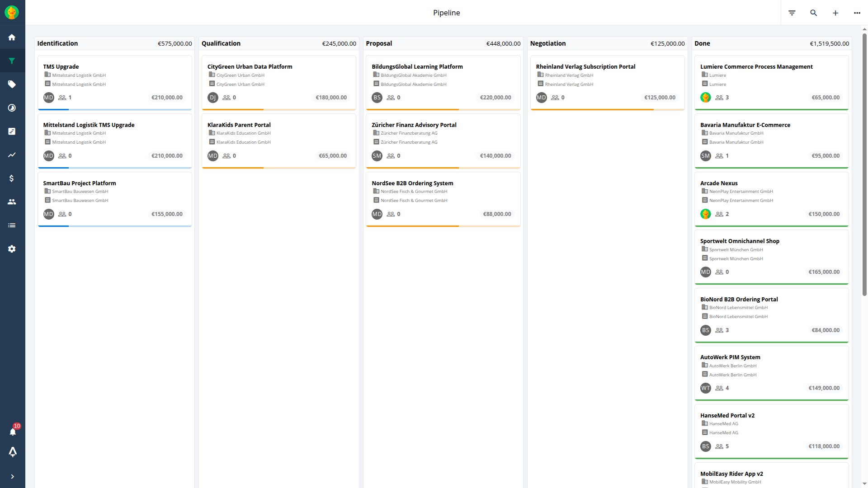Open the dollar sign finance icon
The height and width of the screenshot is (488, 868).
12,178
